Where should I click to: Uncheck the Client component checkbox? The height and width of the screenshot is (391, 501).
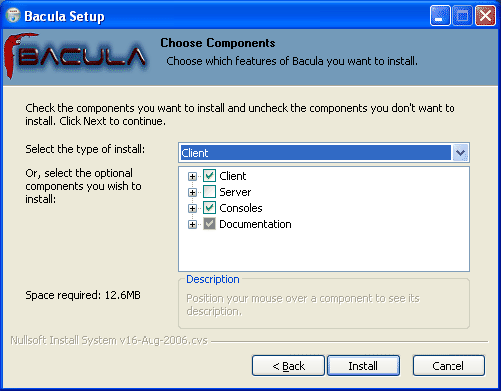click(209, 176)
